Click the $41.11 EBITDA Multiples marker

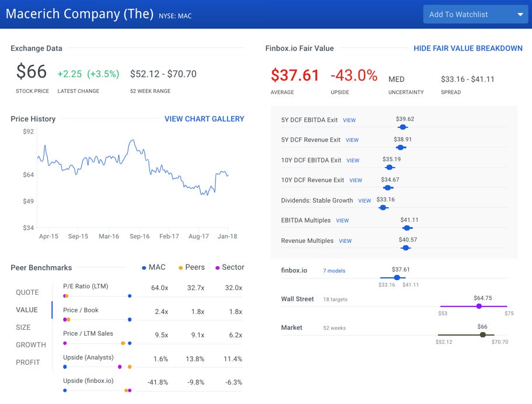pyautogui.click(x=407, y=228)
